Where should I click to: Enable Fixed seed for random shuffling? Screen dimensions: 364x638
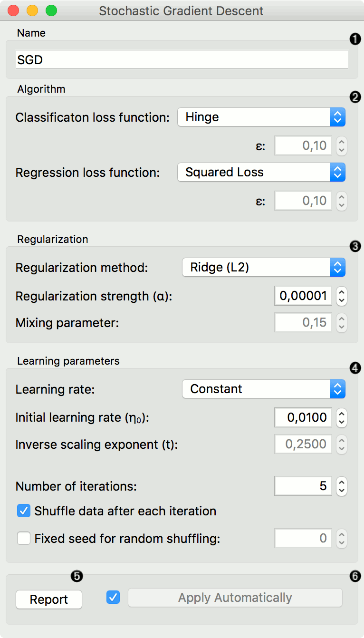click(24, 539)
